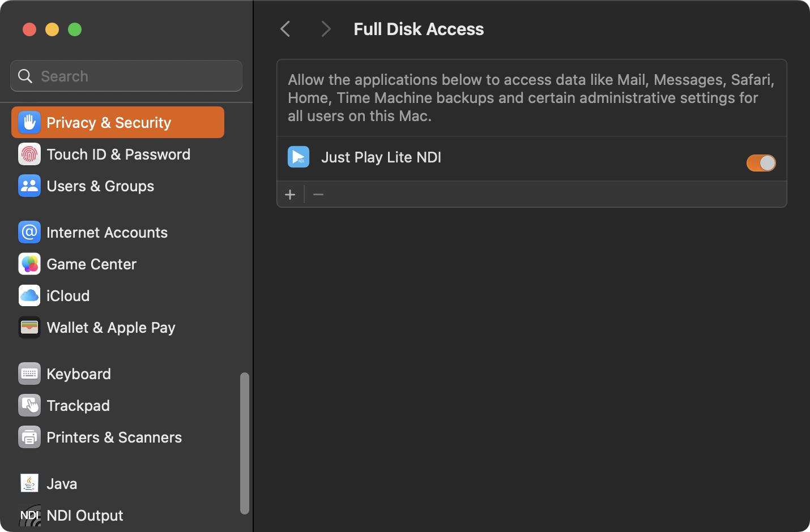Click the Game Center bubbles icon

click(x=29, y=264)
